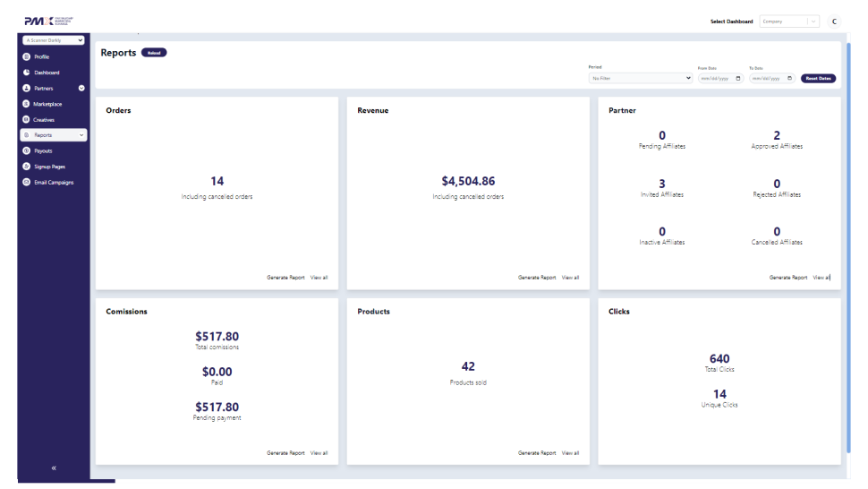The height and width of the screenshot is (489, 868).
Task: Collapse the sidebar with double-chevron icon
Action: coord(53,468)
